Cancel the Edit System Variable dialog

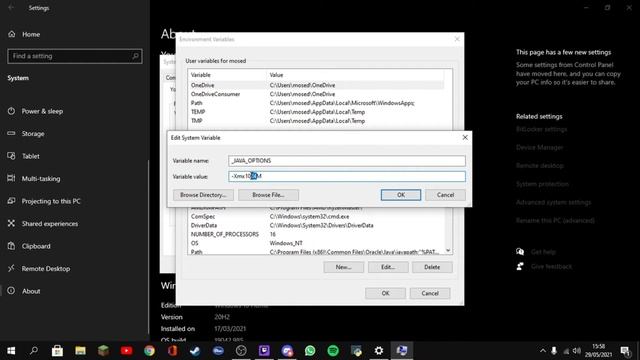click(445, 195)
